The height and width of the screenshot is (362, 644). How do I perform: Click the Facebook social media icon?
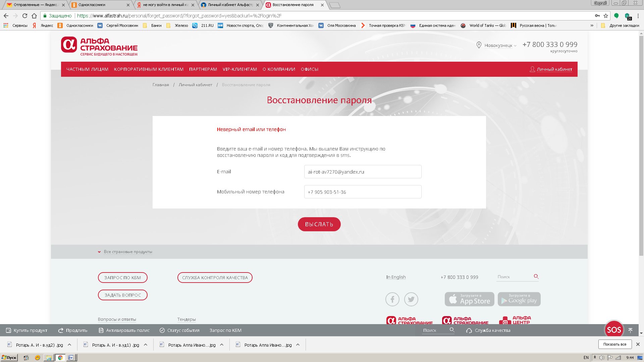[x=392, y=299]
